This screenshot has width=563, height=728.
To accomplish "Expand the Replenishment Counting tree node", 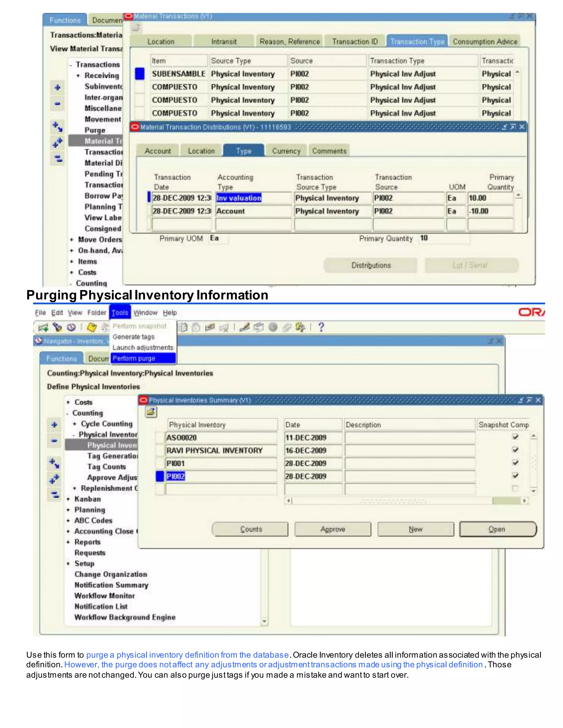I will [x=75, y=488].
